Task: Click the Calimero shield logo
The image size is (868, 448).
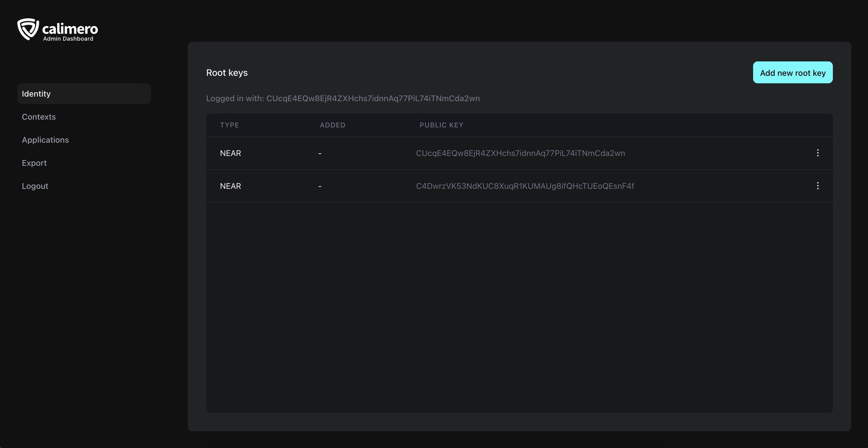Action: point(28,29)
